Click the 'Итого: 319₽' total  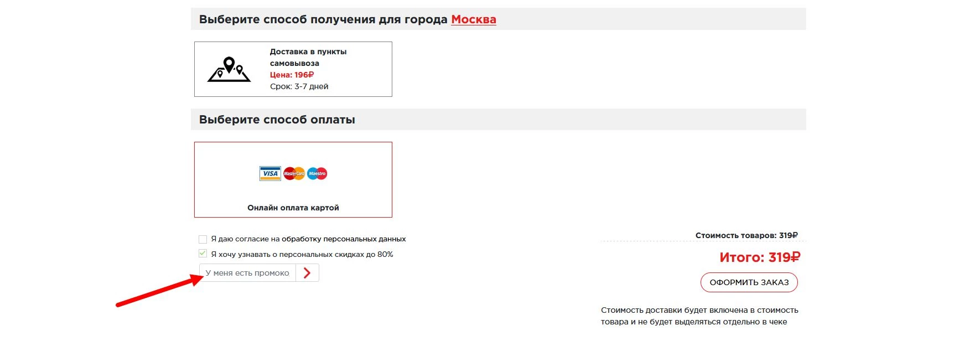click(x=759, y=257)
